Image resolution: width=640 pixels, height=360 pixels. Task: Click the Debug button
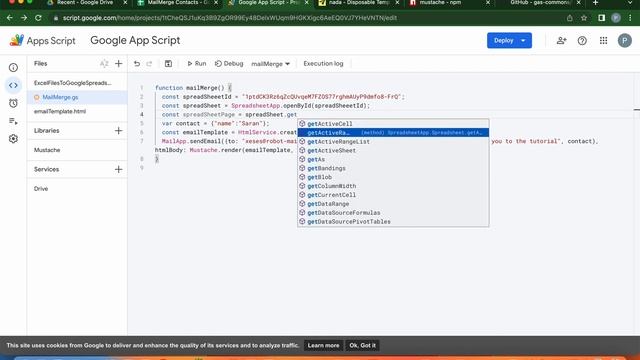pyautogui.click(x=229, y=64)
